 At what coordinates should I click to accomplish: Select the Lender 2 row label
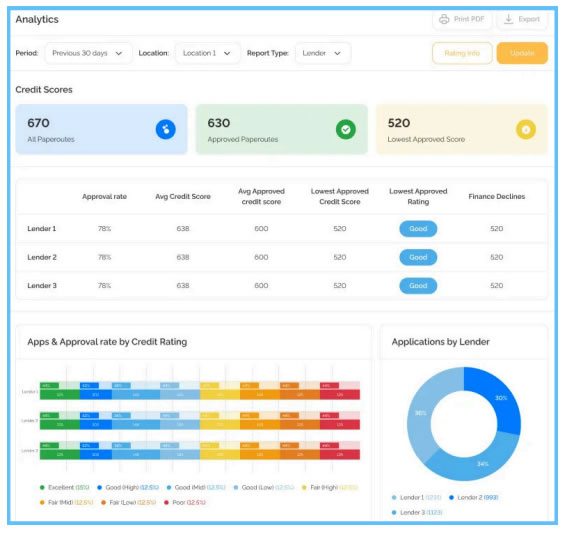(x=42, y=257)
